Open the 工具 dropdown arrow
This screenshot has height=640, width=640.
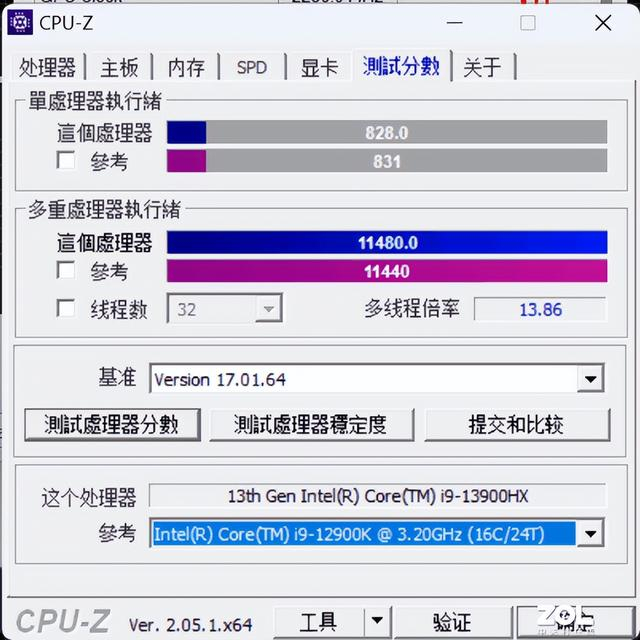coord(377,621)
